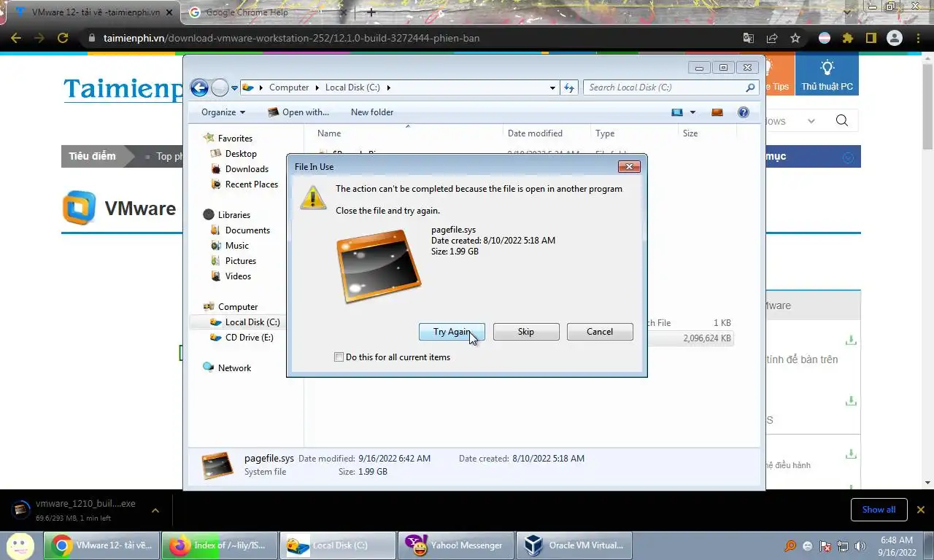Screen dimensions: 934x560
Task: Open the more view options dropdown arrow
Action: coord(692,112)
